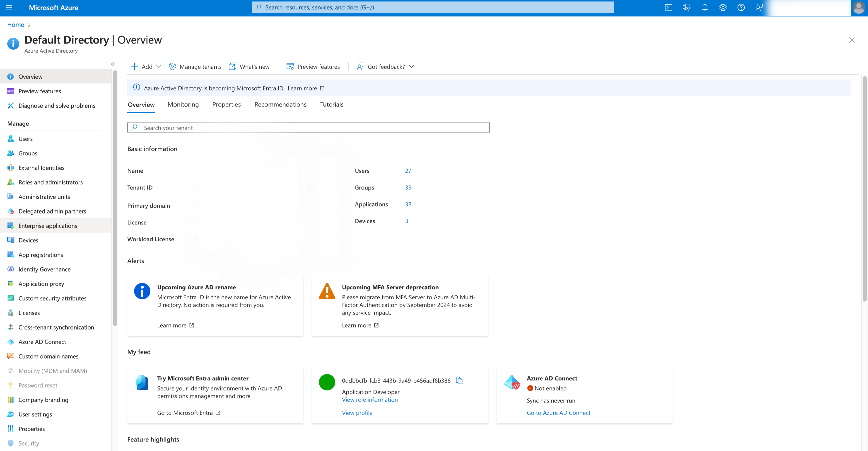The width and height of the screenshot is (868, 451).
Task: Click the Home breadcrumb link
Action: (15, 25)
